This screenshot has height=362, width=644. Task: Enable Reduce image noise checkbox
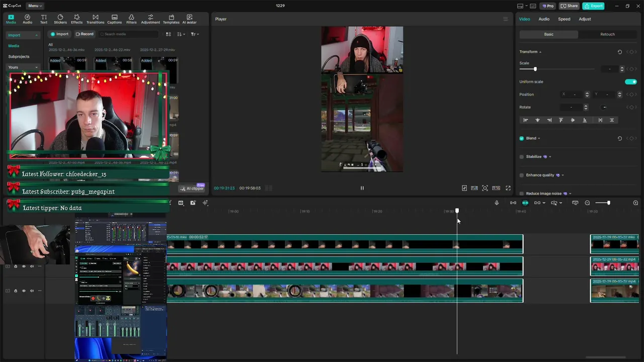pyautogui.click(x=522, y=194)
